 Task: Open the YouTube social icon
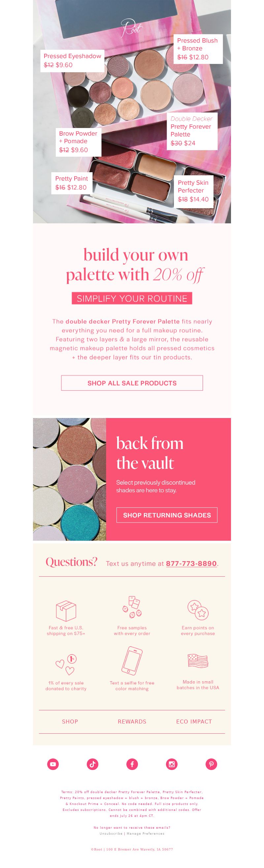point(53,764)
